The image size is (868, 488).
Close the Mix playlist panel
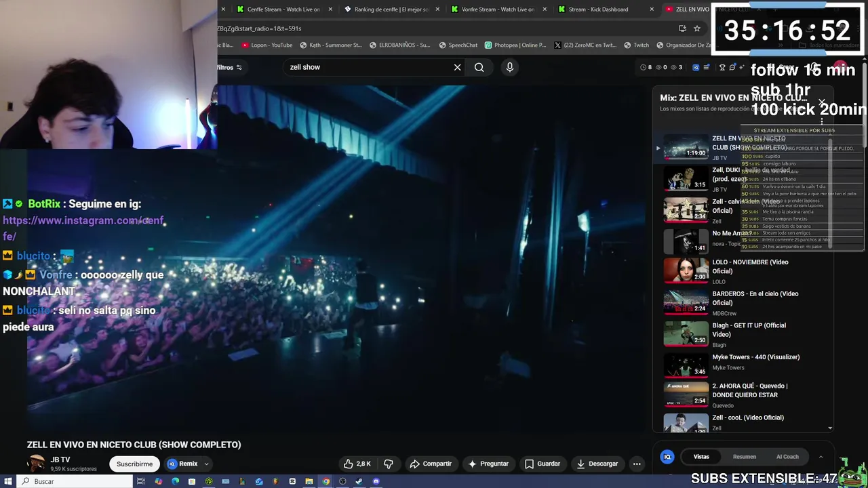pyautogui.click(x=822, y=103)
